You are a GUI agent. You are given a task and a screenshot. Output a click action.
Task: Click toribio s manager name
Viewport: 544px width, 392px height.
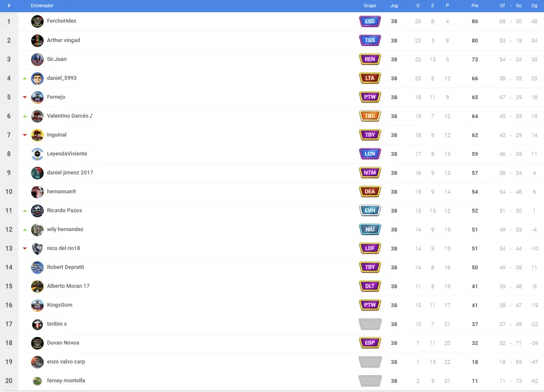coord(57,323)
